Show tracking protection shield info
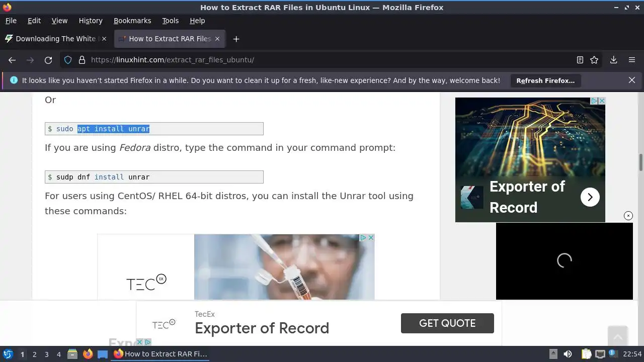 pos(68,60)
